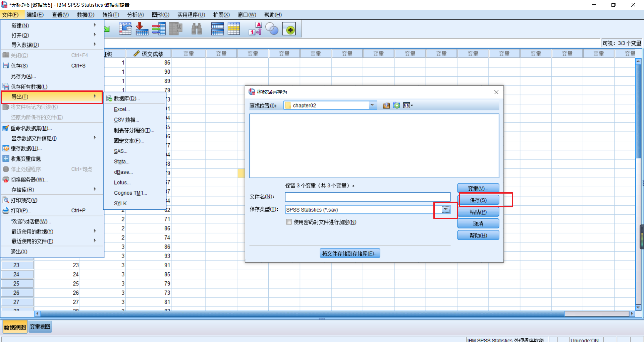644x342 pixels.
Task: Click the Split file toolbar icon
Action: point(217,29)
